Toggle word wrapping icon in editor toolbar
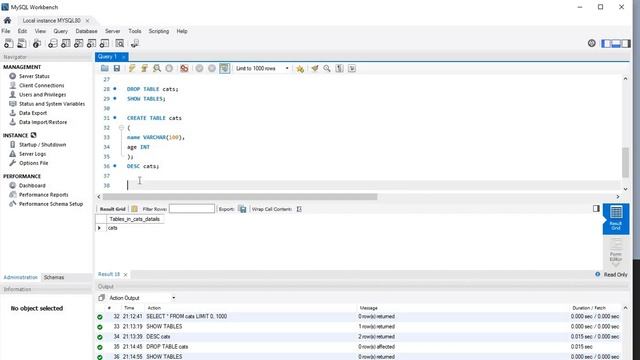Screen dimensions: 640x360 [352, 69]
